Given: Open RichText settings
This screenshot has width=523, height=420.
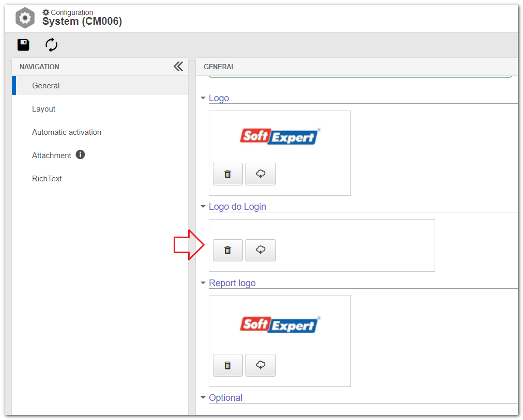Looking at the screenshot, I should (x=47, y=179).
